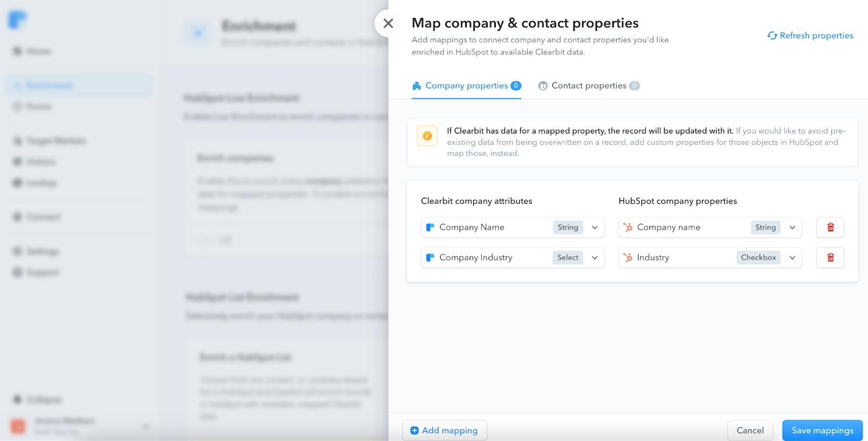Screen dimensions: 868x441
Task: Click the refresh arrows icon
Action: pos(772,36)
